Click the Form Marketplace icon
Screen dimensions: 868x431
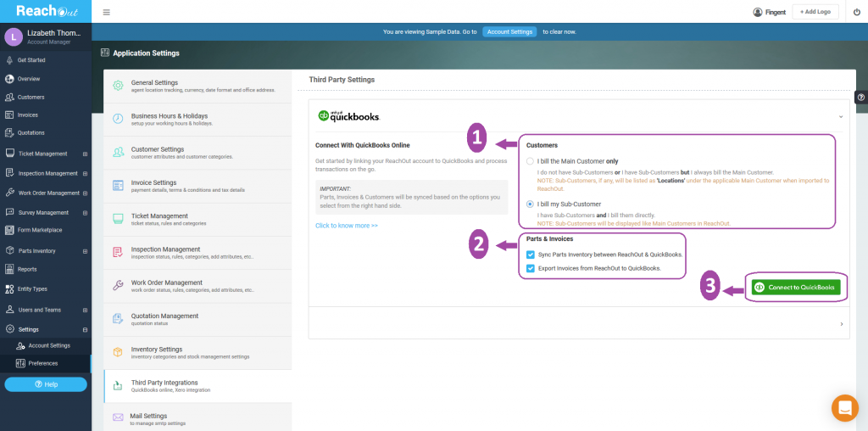[x=9, y=230]
